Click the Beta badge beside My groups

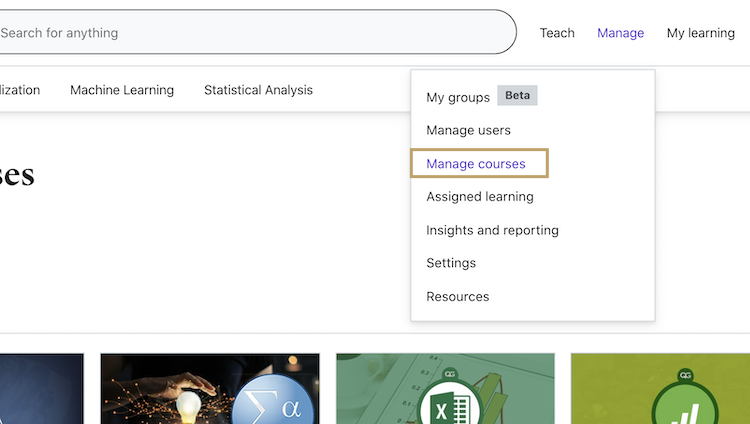517,96
